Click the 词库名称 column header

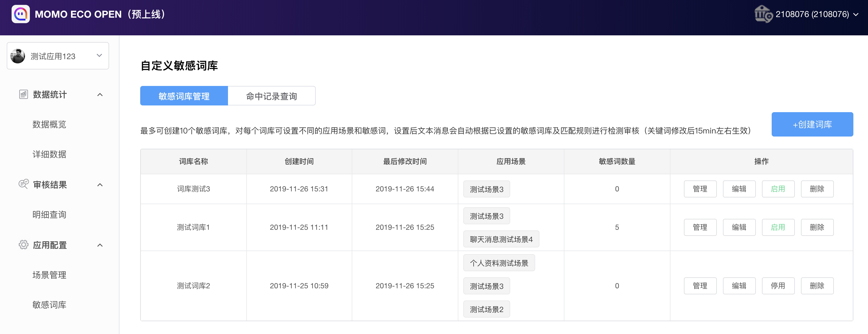tap(194, 162)
